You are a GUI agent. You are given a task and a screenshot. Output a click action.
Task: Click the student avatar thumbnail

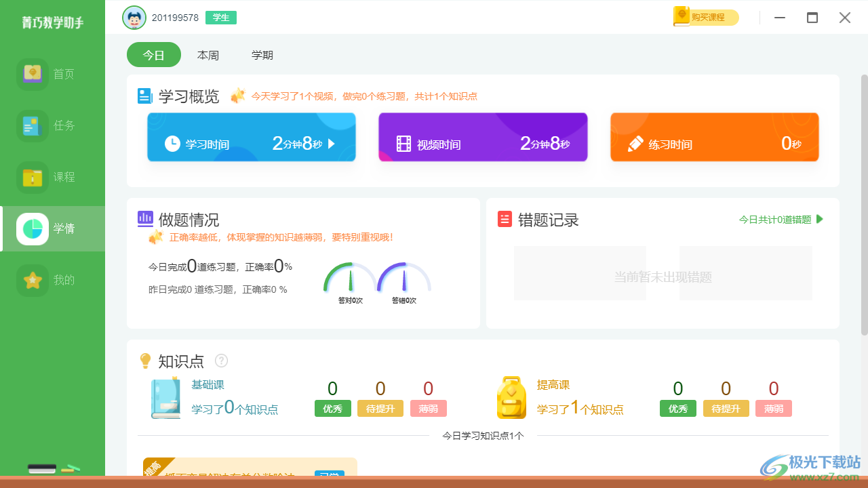134,17
